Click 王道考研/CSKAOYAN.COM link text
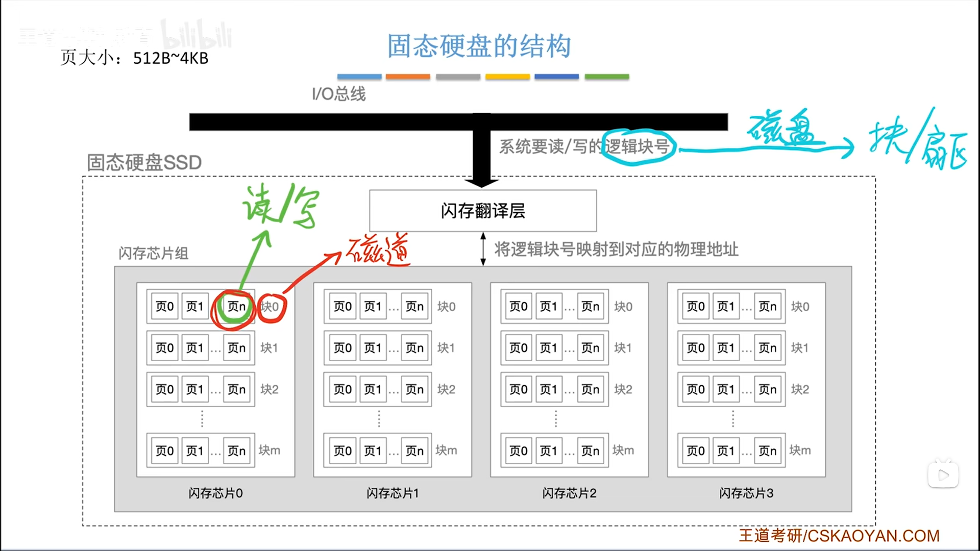Image resolution: width=980 pixels, height=551 pixels. (x=839, y=536)
